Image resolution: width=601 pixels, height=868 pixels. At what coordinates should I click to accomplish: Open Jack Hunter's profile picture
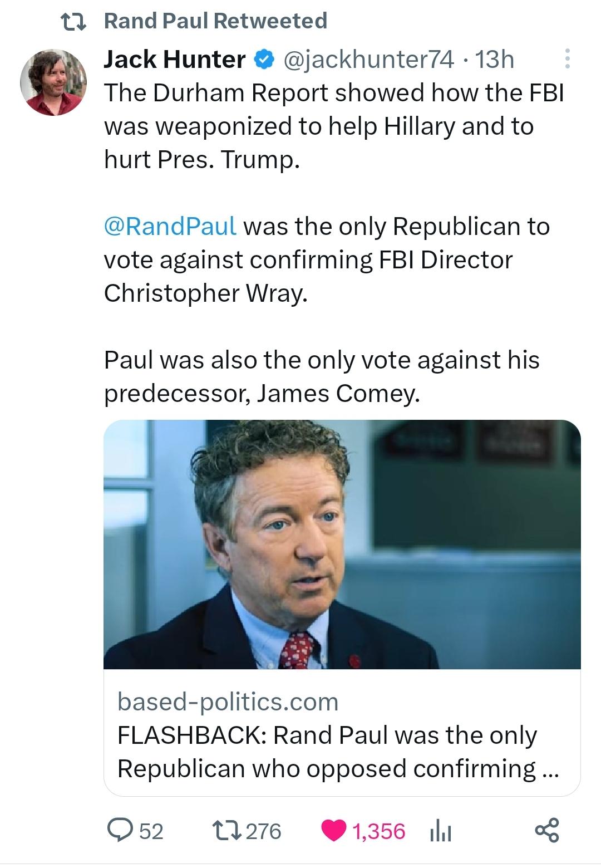54,82
